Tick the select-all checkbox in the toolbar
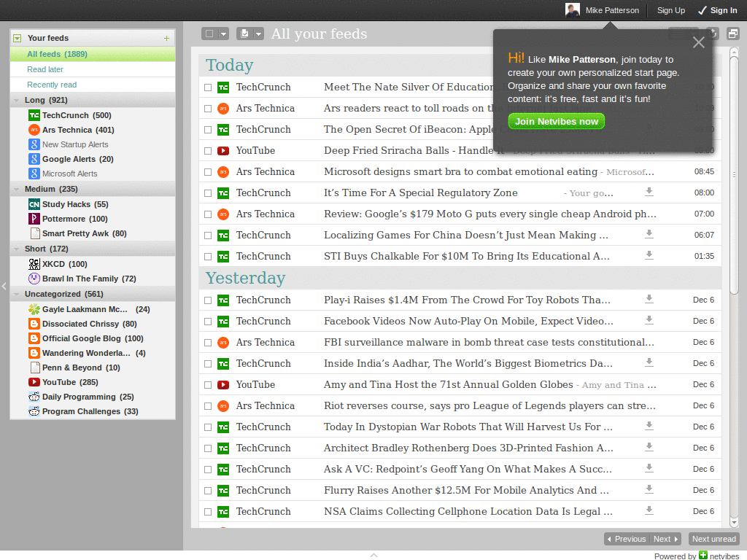Viewport: 747px width, 560px height. (x=209, y=34)
